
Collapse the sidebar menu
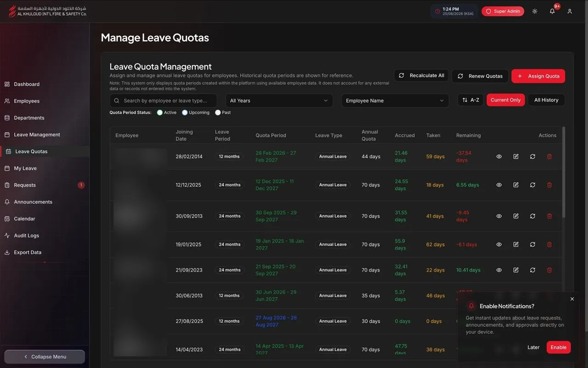tap(45, 356)
